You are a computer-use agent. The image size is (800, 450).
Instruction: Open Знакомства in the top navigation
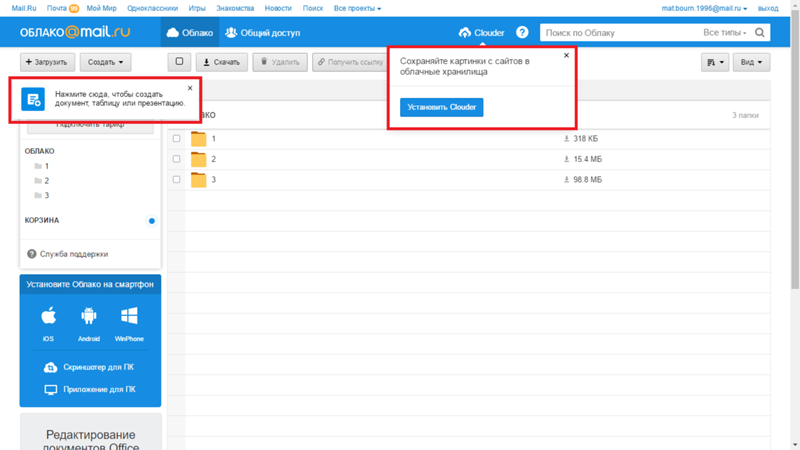pyautogui.click(x=235, y=8)
